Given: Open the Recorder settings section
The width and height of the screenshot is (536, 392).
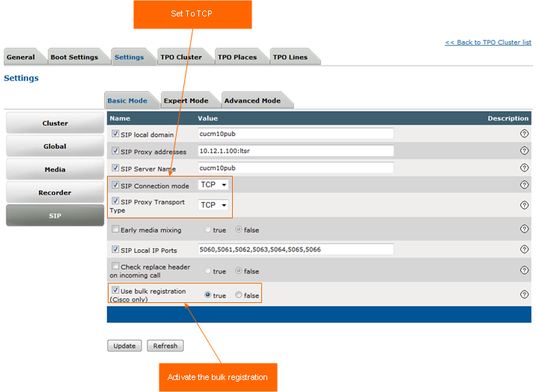Looking at the screenshot, I should pos(55,192).
